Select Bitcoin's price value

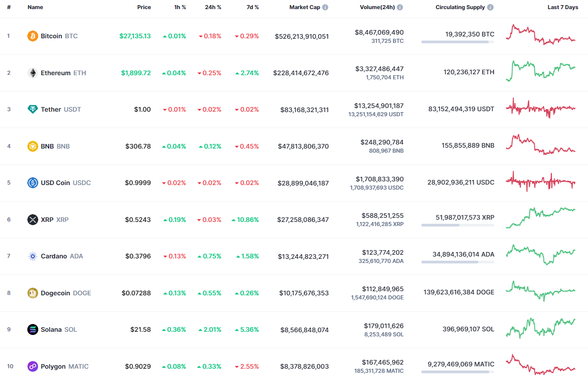135,36
